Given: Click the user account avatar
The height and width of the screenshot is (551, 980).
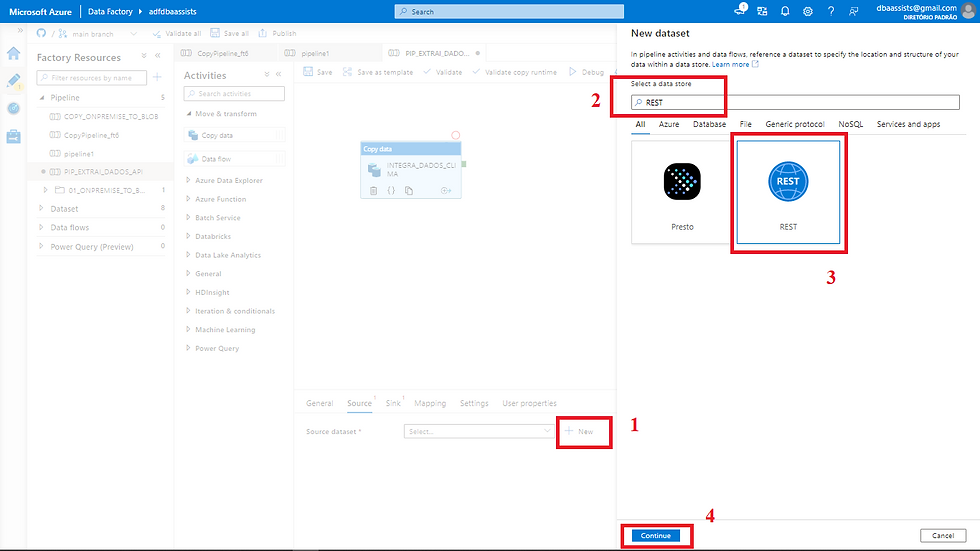Looking at the screenshot, I should (969, 11).
